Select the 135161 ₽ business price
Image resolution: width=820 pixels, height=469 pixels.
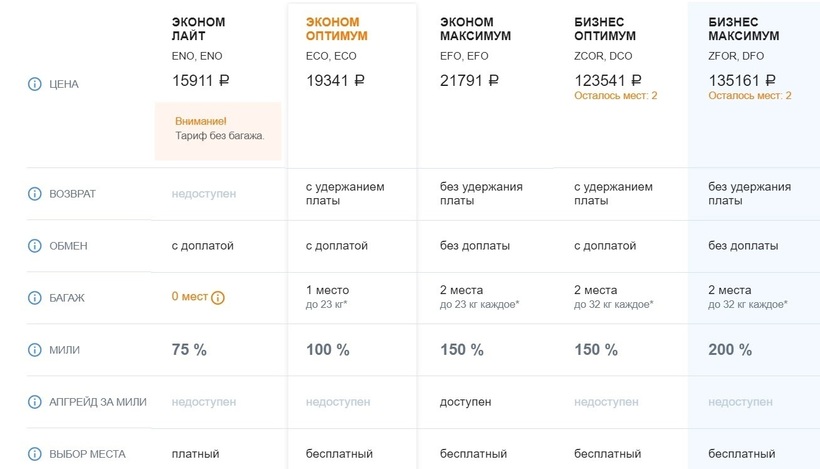pyautogui.click(x=742, y=81)
